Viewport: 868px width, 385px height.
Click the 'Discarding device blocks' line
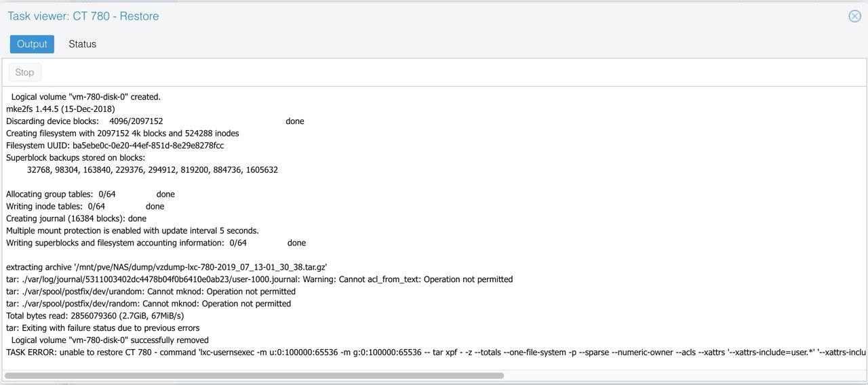[155, 121]
